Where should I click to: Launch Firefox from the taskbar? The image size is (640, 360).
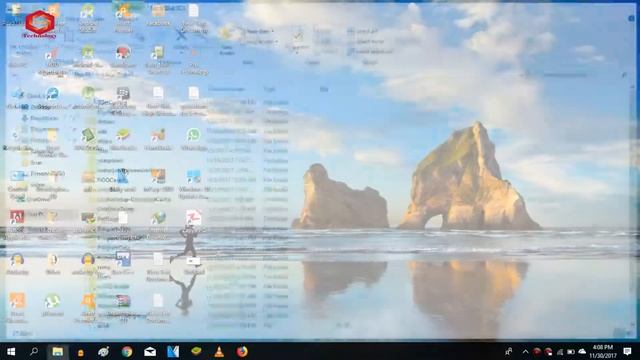(x=242, y=351)
